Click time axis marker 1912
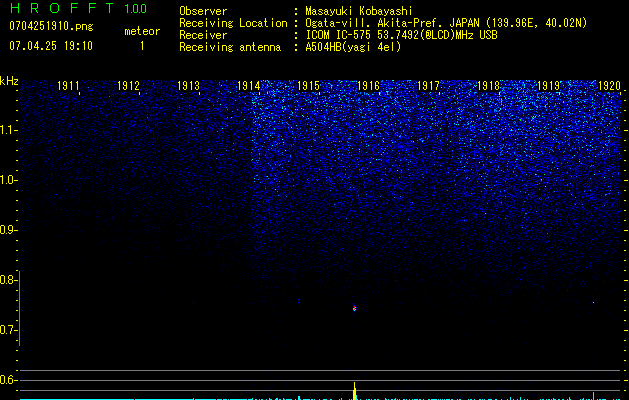Screen dimensions: 629x400 point(128,86)
